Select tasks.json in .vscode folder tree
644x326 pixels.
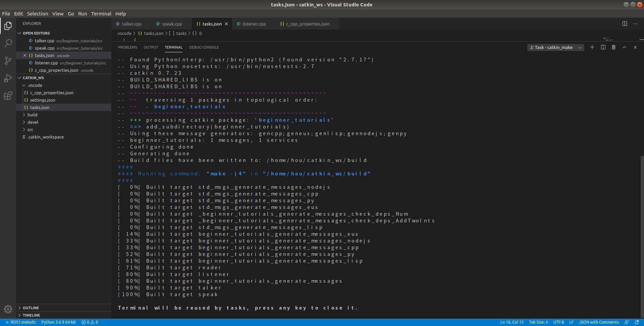(x=64, y=107)
